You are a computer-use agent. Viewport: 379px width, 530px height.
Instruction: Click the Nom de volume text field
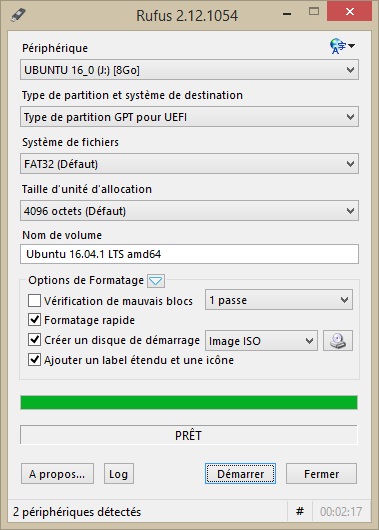(x=189, y=254)
